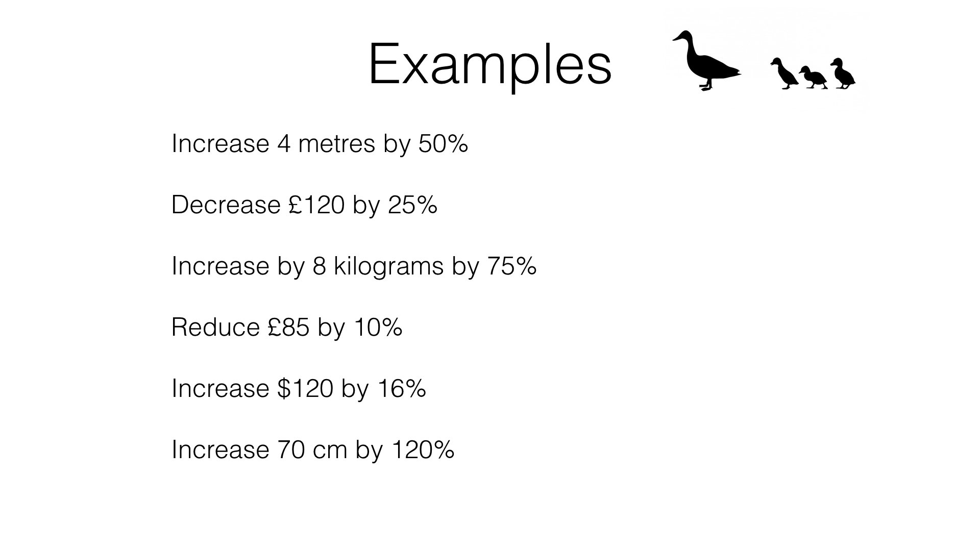Image resolution: width=980 pixels, height=551 pixels.
Task: Click the "75%" value in the kilograms example
Action: click(512, 266)
